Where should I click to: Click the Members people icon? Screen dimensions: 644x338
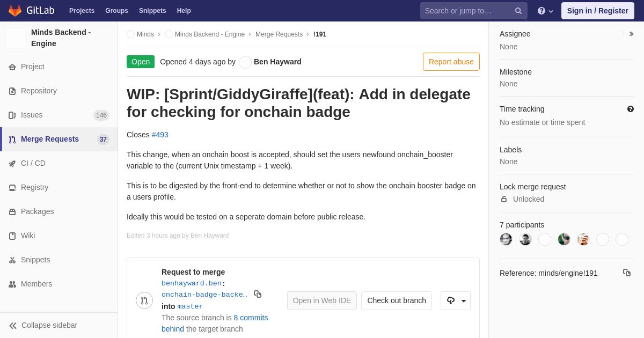tap(12, 284)
